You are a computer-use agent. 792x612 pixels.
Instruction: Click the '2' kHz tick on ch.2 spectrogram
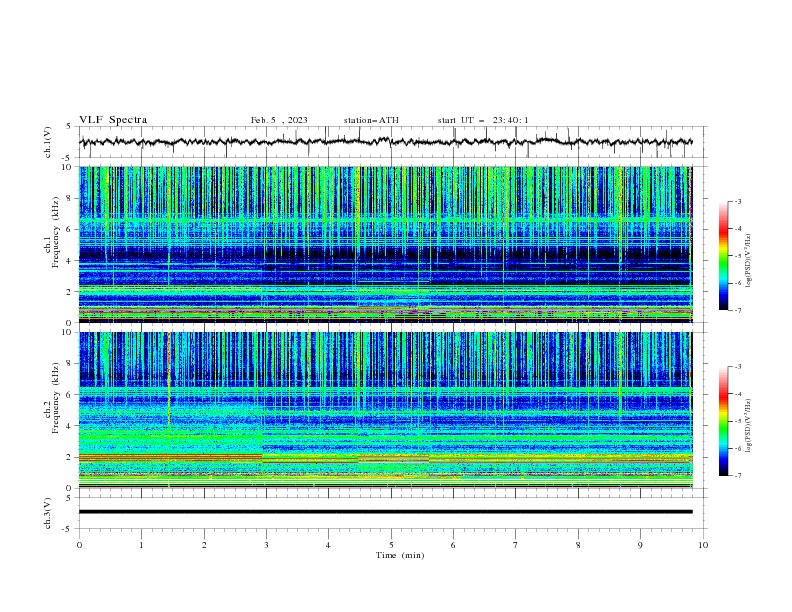71,457
